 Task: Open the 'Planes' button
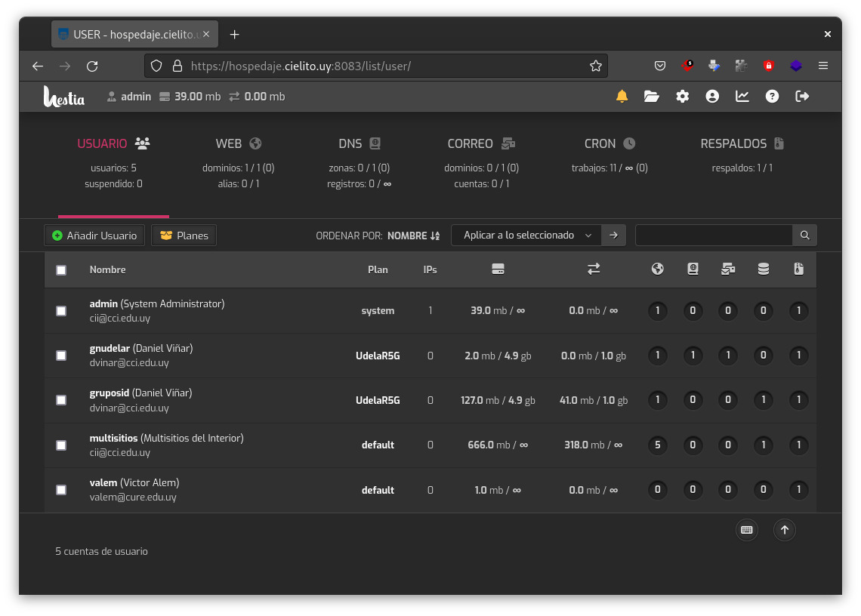184,236
